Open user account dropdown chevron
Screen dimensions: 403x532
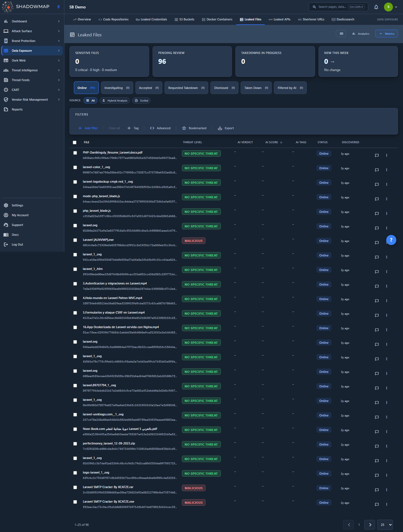(396, 7)
